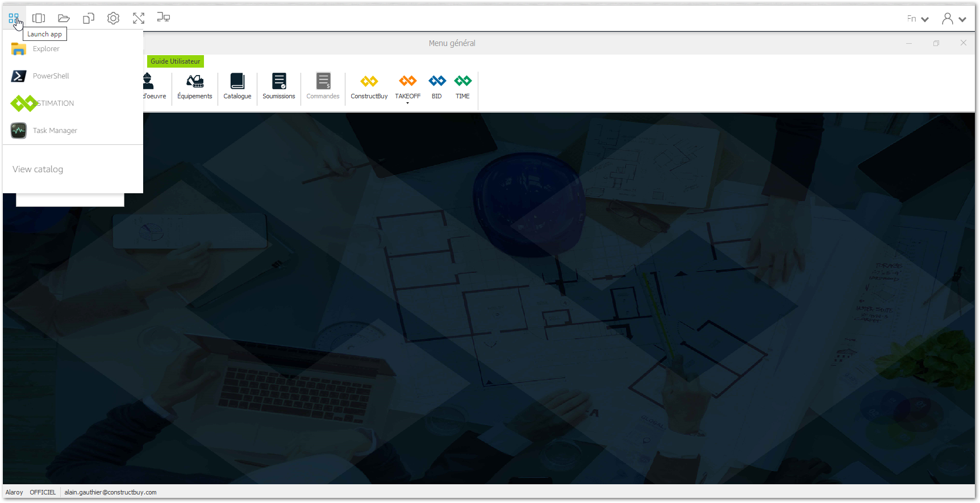
Task: Select PowerShell in the launch menu
Action: [x=51, y=76]
